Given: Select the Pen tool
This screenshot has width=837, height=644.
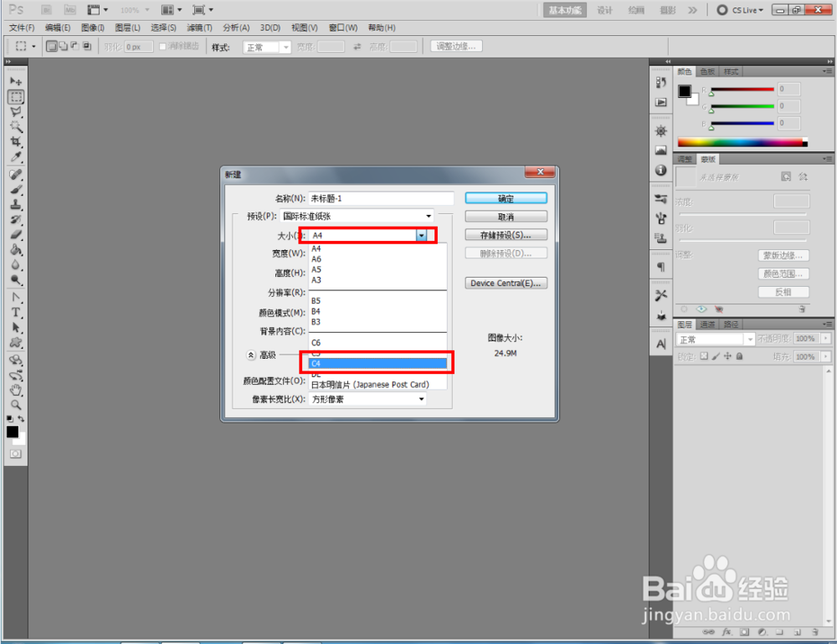Looking at the screenshot, I should [x=16, y=297].
